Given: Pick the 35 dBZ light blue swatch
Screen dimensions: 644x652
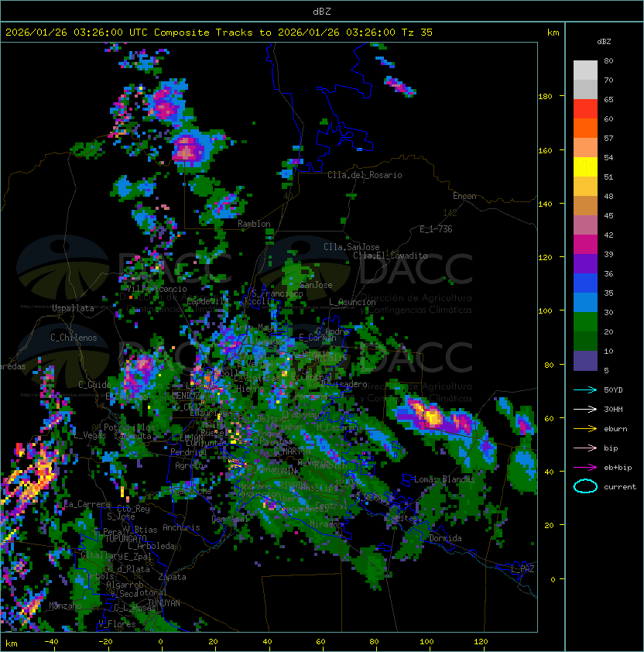Looking at the screenshot, I should 585,302.
